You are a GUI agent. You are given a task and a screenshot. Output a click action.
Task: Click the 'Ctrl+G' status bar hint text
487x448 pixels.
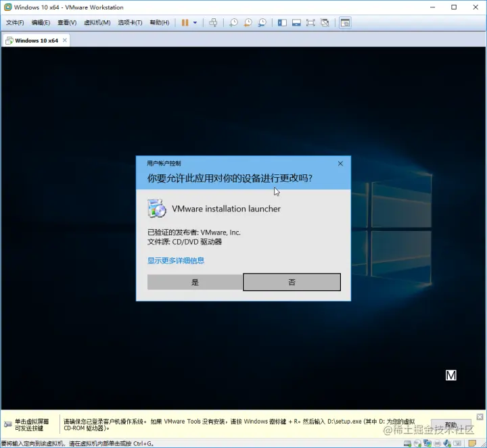(x=143, y=444)
